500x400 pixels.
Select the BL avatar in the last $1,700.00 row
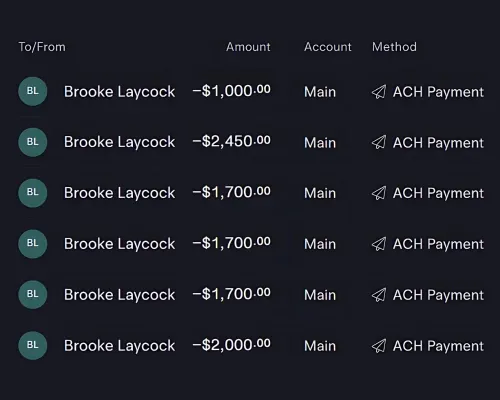pyautogui.click(x=33, y=294)
